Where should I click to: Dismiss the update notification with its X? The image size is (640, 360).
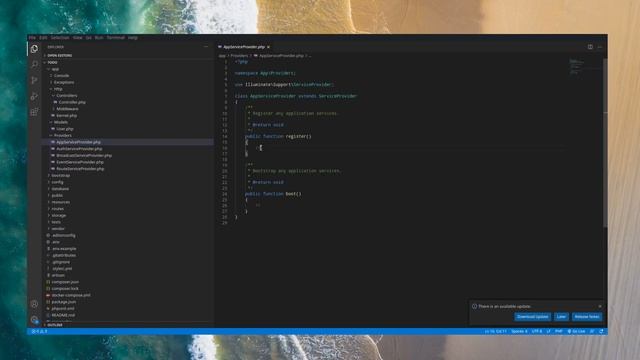(600, 306)
